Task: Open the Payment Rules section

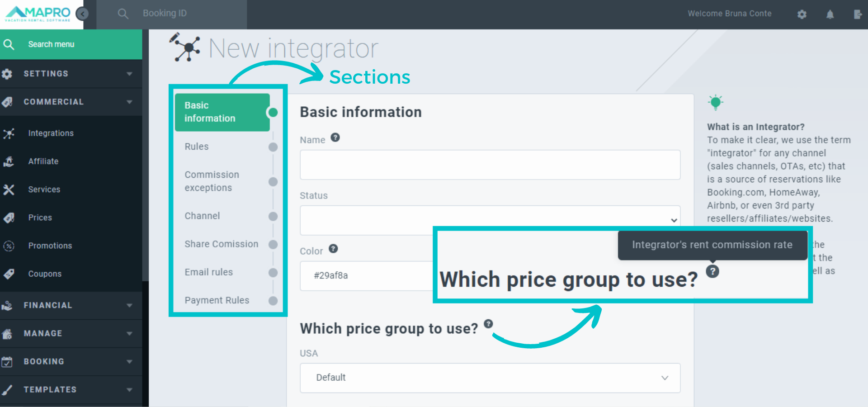Action: click(x=217, y=300)
